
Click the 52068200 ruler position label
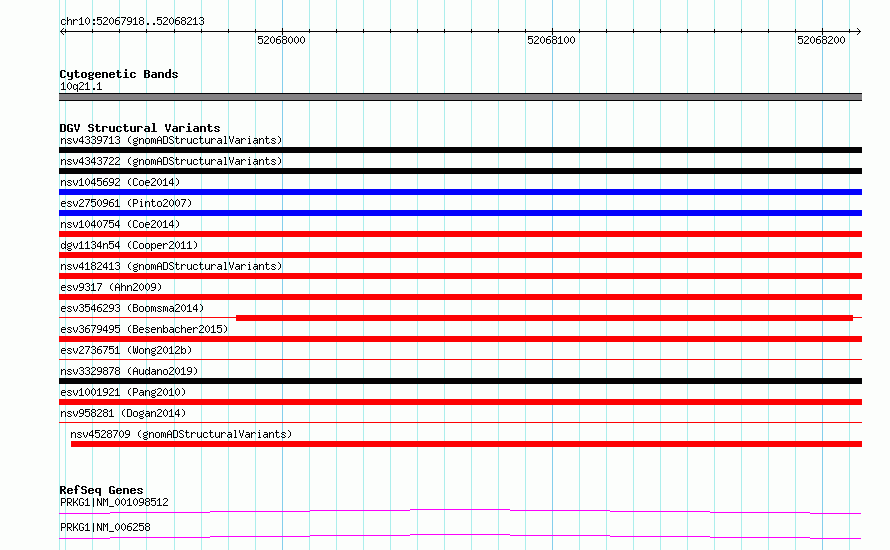click(x=821, y=40)
